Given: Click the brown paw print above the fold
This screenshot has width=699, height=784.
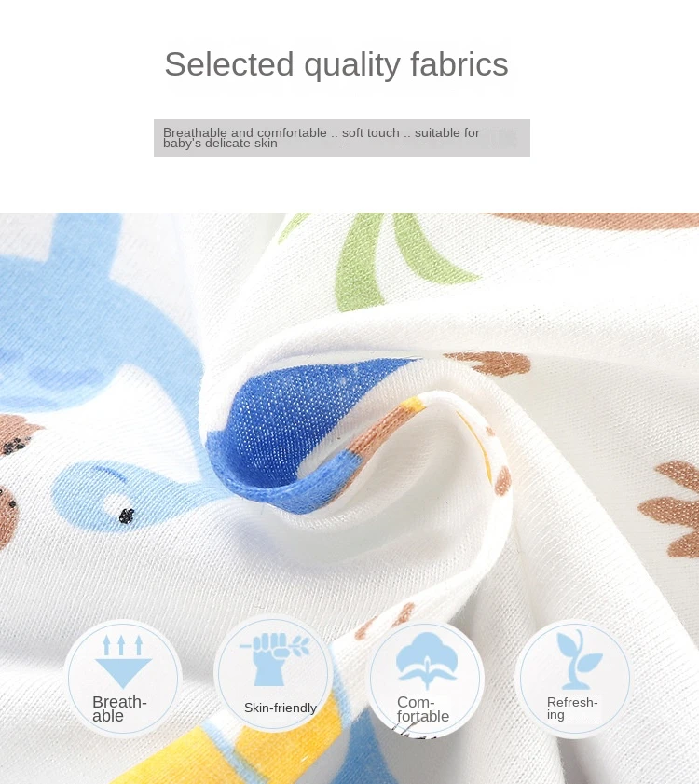Looking at the screenshot, I should (x=487, y=363).
